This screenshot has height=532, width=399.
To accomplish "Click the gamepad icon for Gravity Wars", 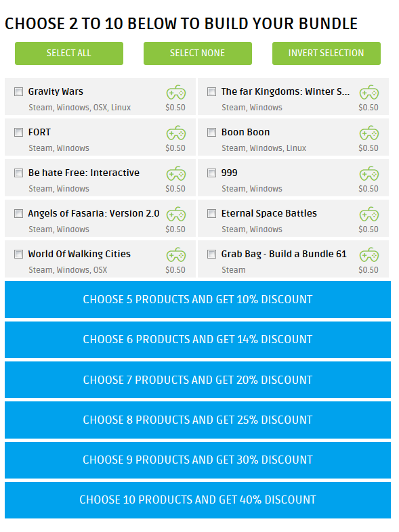I will click(x=176, y=92).
